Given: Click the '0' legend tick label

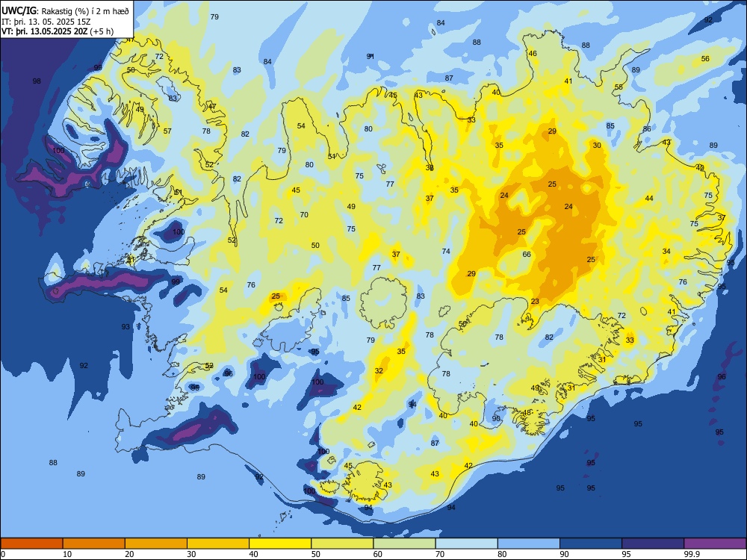Looking at the screenshot, I should [x=3, y=554].
